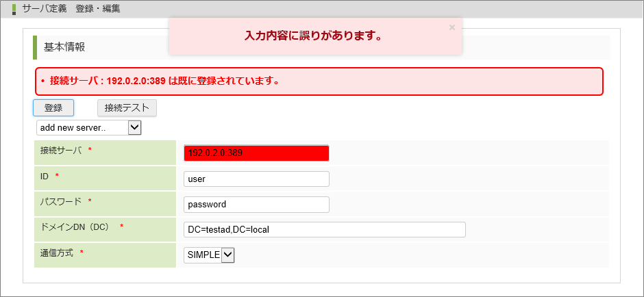
Task: Close the error toast with the × button
Action: 451,27
